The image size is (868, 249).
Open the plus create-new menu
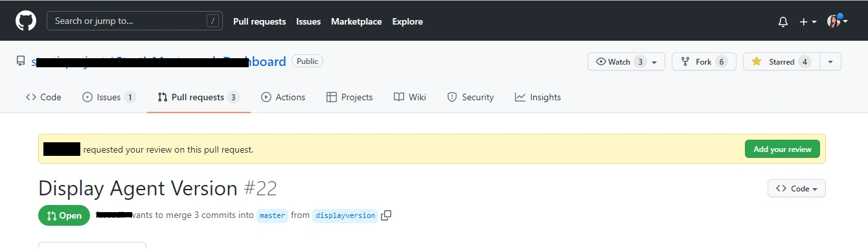808,21
